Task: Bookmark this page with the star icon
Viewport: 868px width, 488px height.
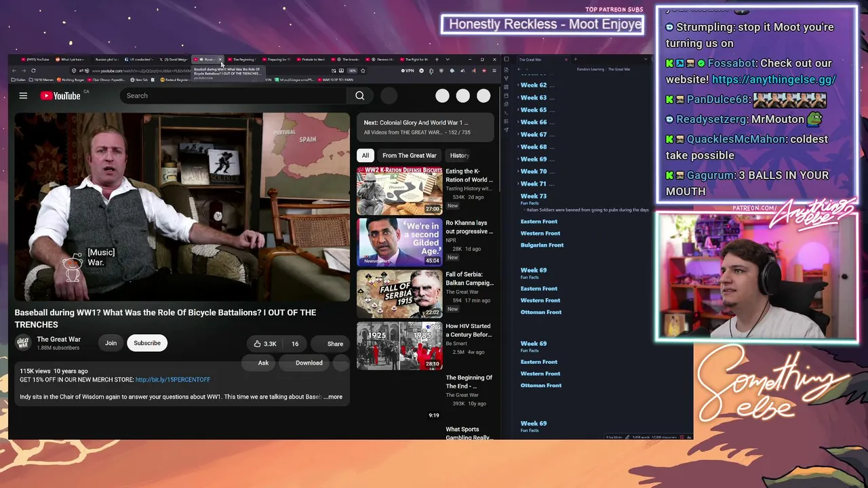Action: point(363,70)
